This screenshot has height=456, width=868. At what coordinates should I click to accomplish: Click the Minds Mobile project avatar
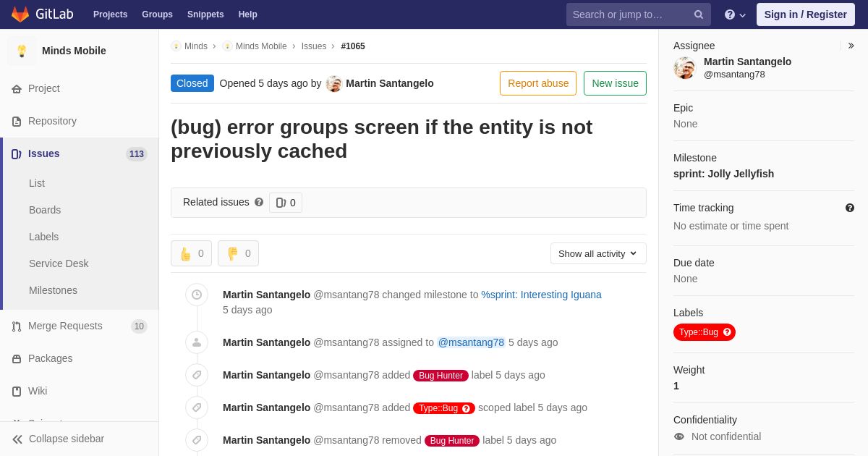pos(22,51)
